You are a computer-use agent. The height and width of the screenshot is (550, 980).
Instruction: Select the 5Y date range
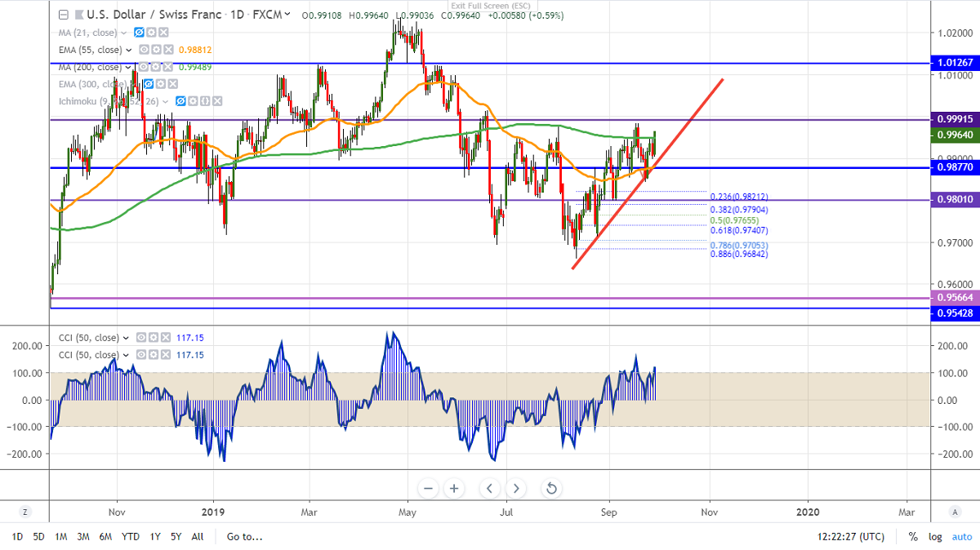pyautogui.click(x=176, y=537)
